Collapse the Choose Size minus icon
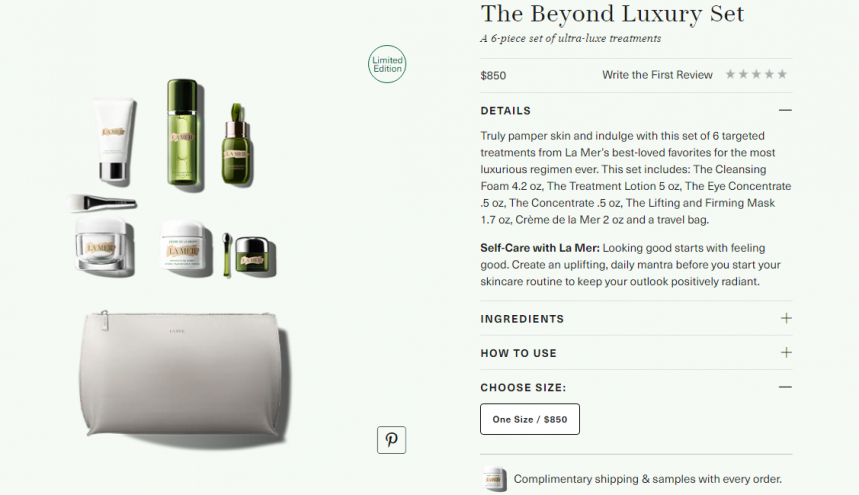 pyautogui.click(x=785, y=387)
